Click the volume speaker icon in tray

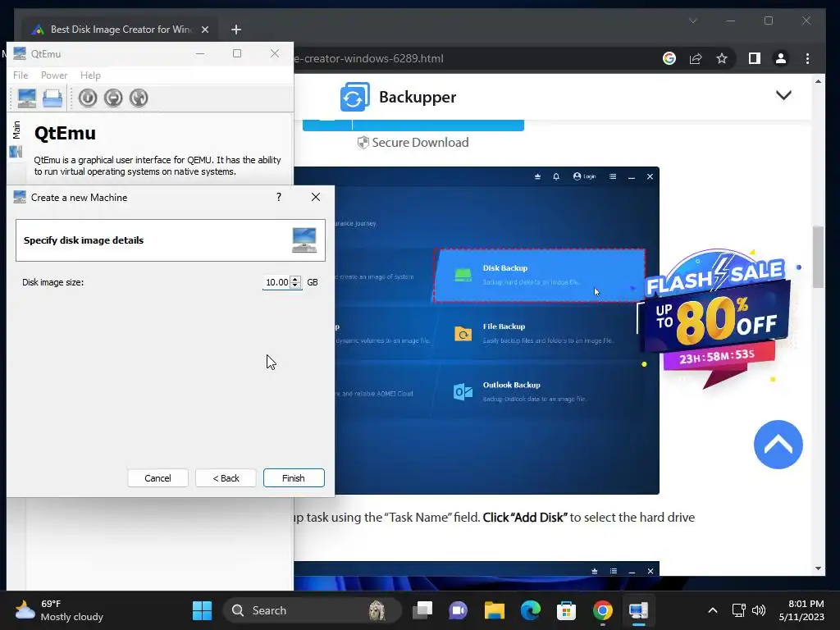pos(759,610)
